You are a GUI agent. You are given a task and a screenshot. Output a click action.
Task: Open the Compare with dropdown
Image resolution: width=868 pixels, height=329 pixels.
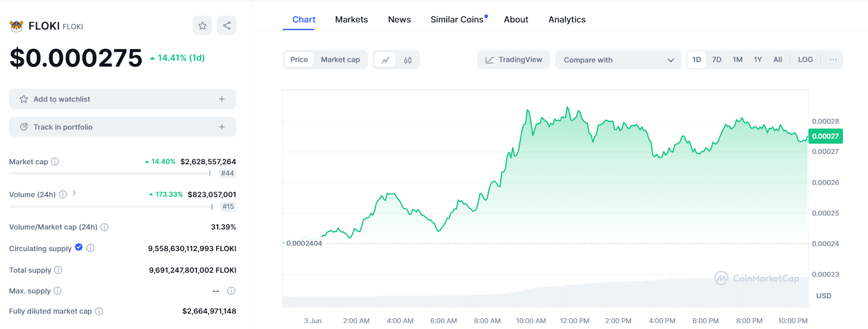pyautogui.click(x=618, y=60)
